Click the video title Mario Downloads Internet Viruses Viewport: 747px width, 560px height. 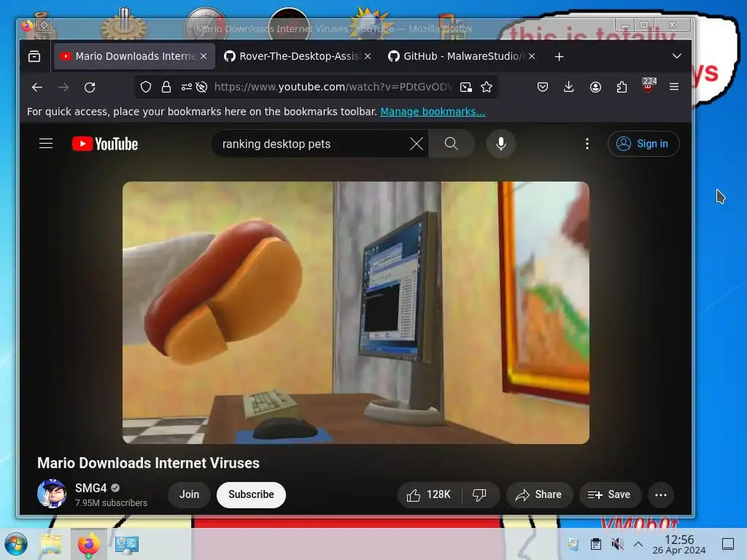(x=148, y=463)
